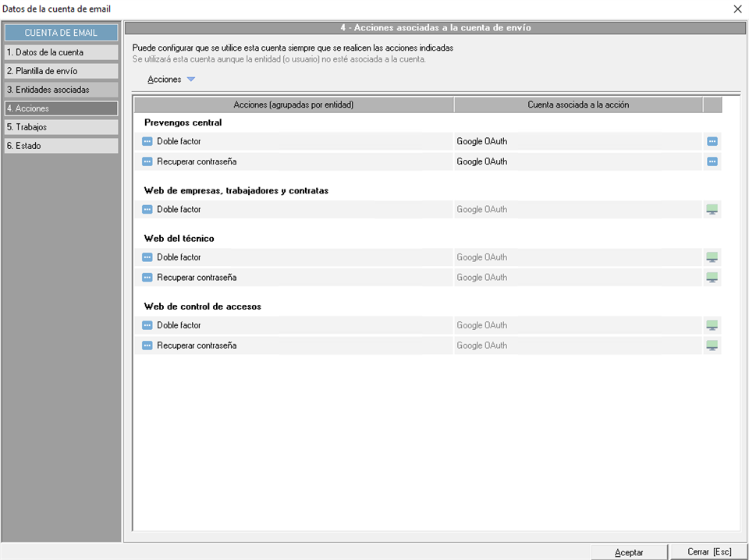Click blue icon left of Prevengos central Doble factor
Screen dimensions: 749x560
click(x=147, y=142)
